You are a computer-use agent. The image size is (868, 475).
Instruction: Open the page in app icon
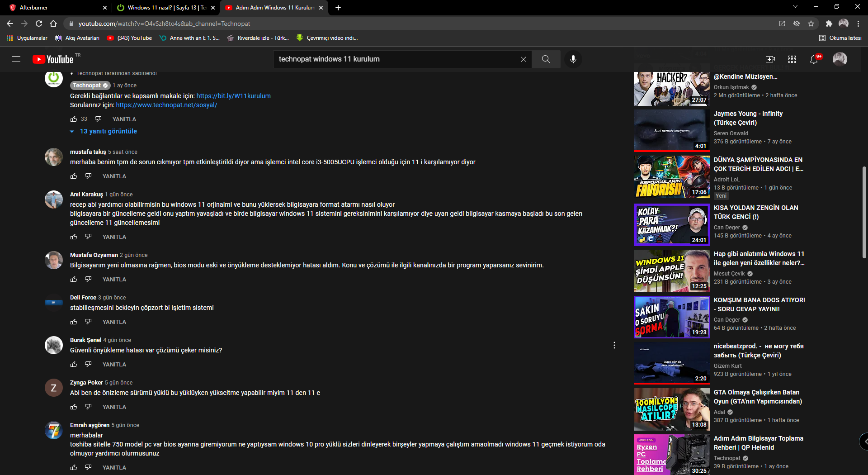(782, 24)
